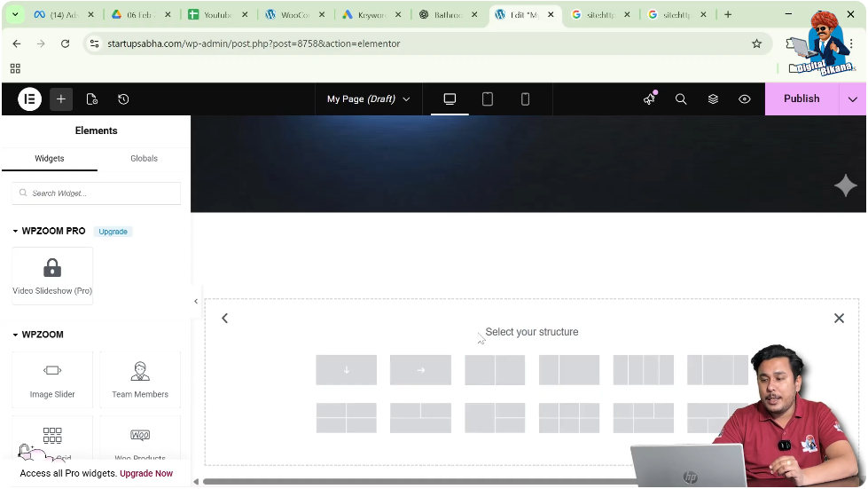Choose the single row rightward arrow structure

[x=421, y=370]
